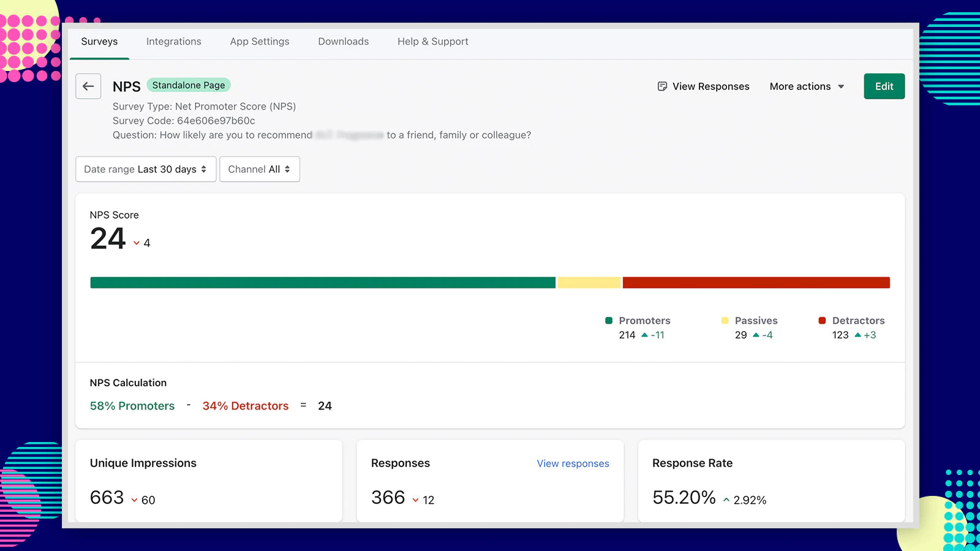Expand the More actions menu

click(x=806, y=86)
